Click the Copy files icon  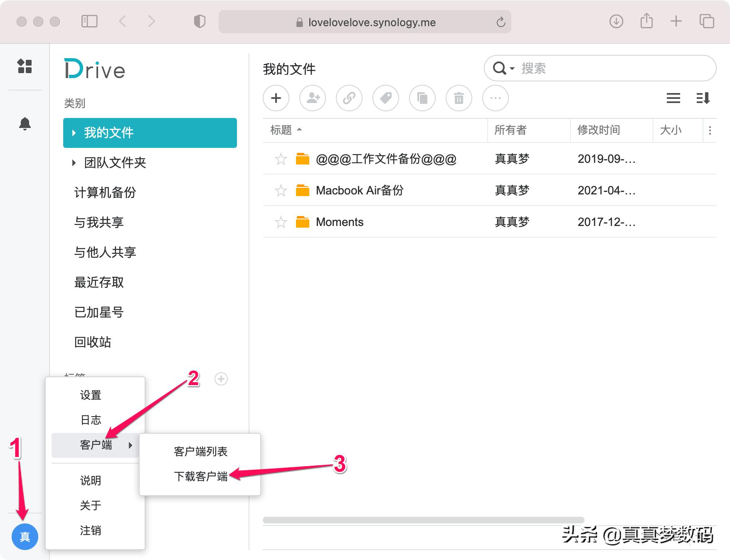click(x=422, y=98)
